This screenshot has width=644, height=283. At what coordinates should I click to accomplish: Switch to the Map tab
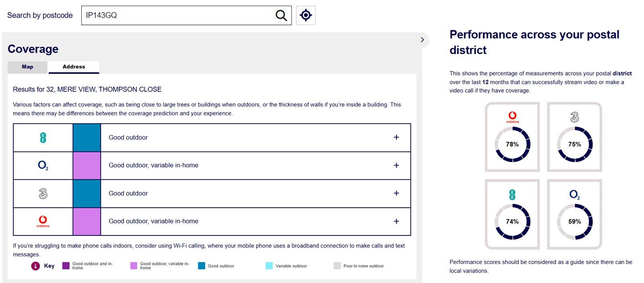pos(27,67)
